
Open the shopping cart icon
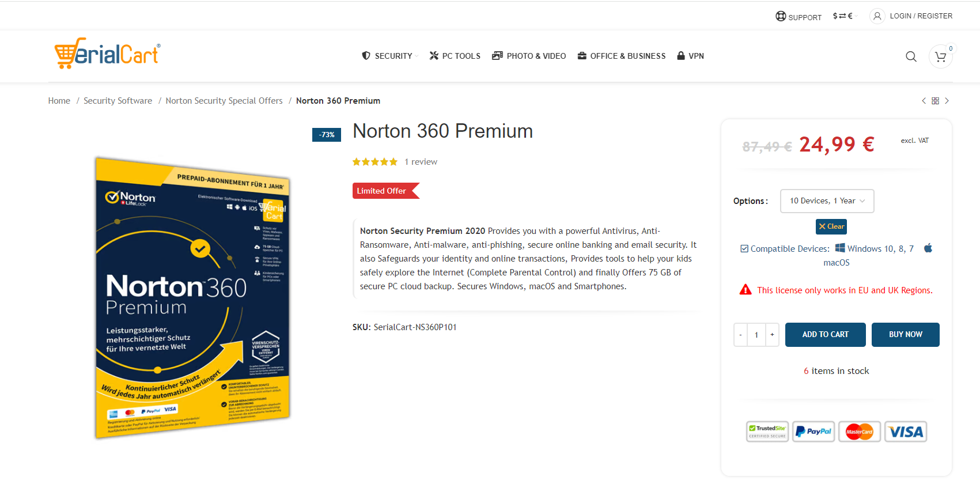(x=941, y=56)
